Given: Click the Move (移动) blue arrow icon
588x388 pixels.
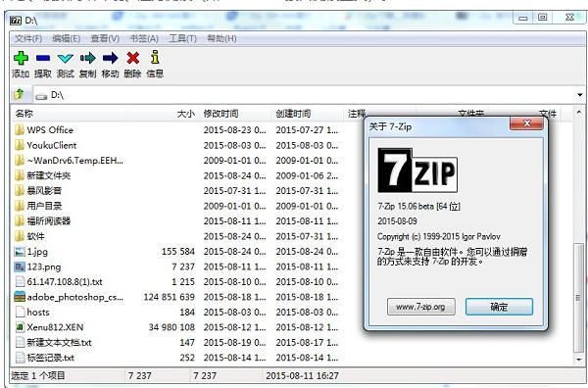Looking at the screenshot, I should pyautogui.click(x=110, y=58).
